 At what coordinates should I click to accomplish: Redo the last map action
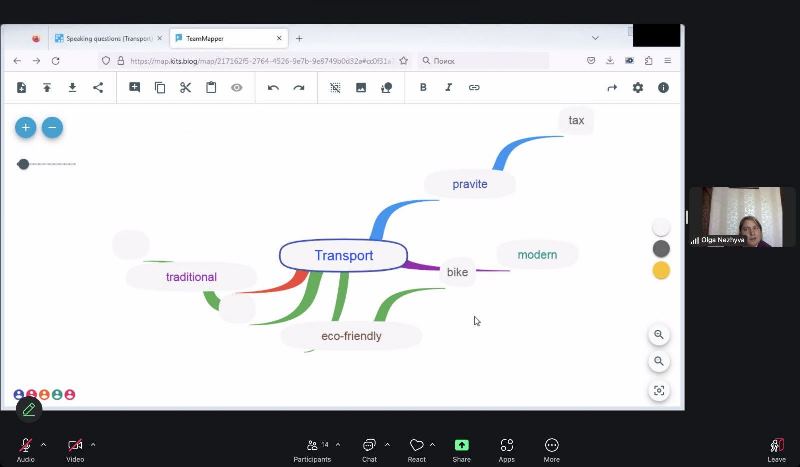[299, 88]
